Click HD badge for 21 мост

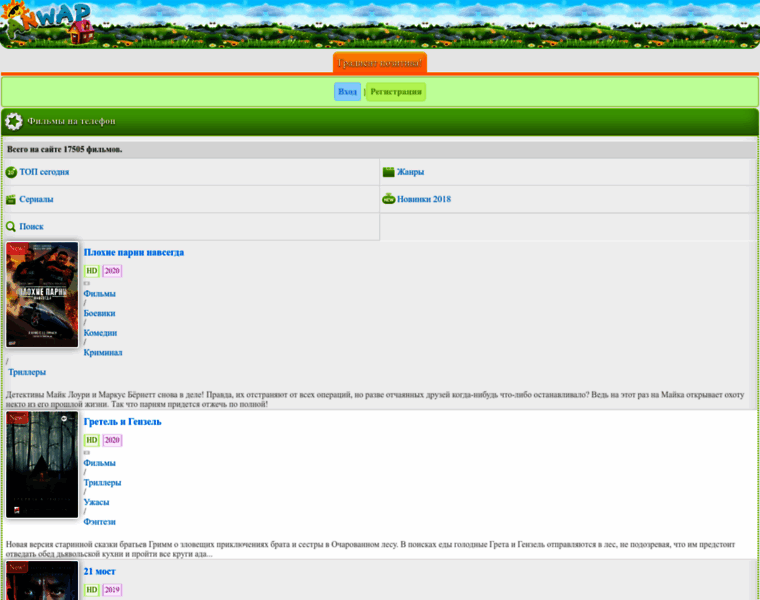[x=92, y=590]
